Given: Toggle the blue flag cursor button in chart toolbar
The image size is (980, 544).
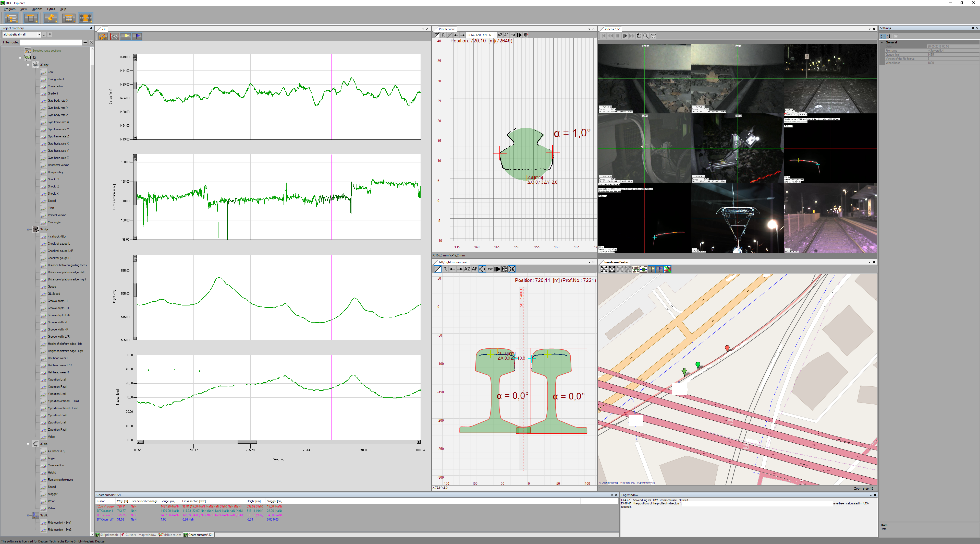Looking at the screenshot, I should click(x=137, y=37).
